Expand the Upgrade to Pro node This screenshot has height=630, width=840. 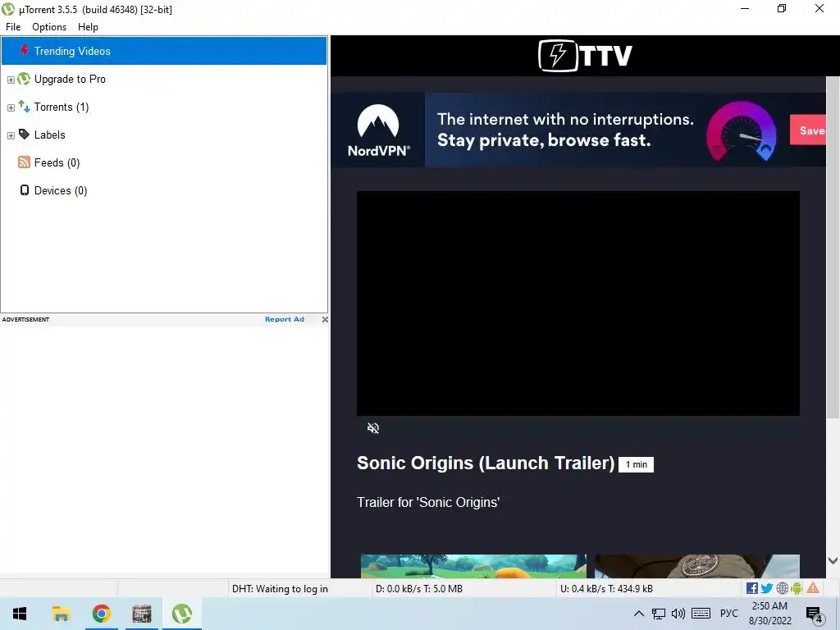tap(11, 80)
